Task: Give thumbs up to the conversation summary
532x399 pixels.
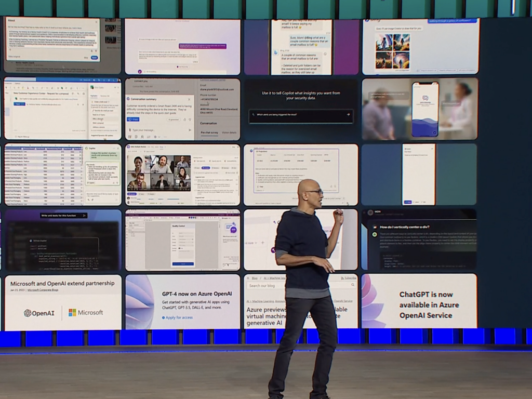Action: [184, 119]
